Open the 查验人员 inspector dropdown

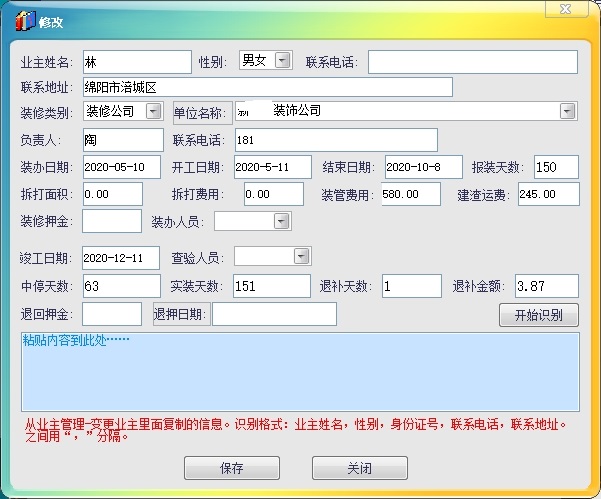[x=302, y=257]
